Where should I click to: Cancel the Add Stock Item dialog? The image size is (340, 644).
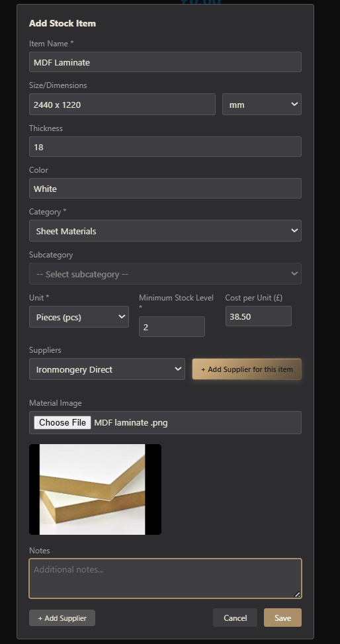[235, 618]
